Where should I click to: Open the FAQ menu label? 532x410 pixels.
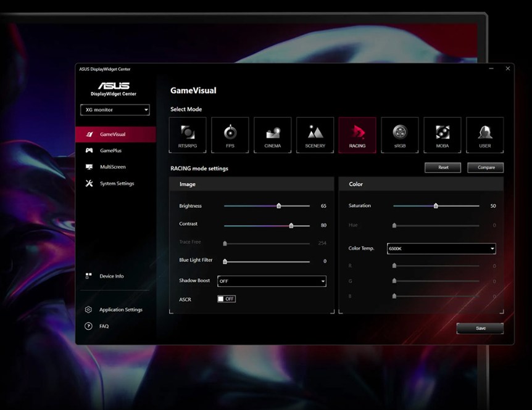[x=104, y=326]
